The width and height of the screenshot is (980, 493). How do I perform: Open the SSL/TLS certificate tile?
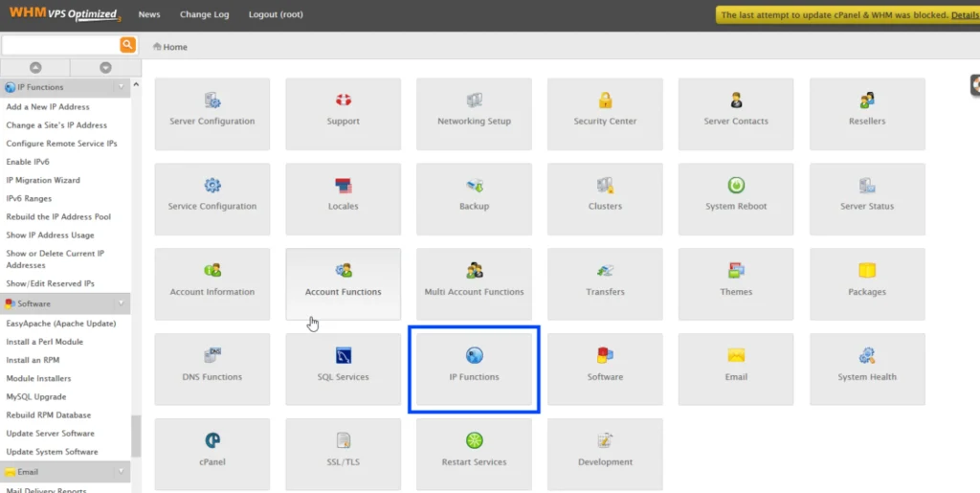344,455
